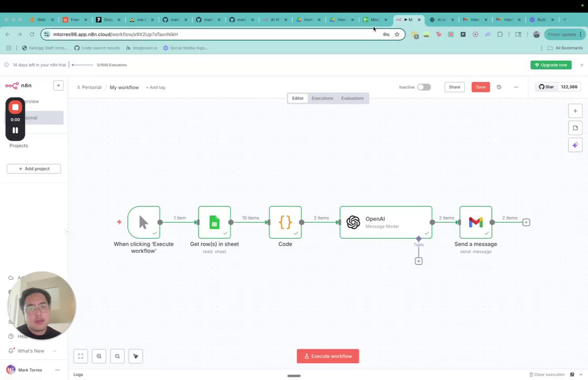Pop out the logs panel icon

pyautogui.click(x=572, y=374)
